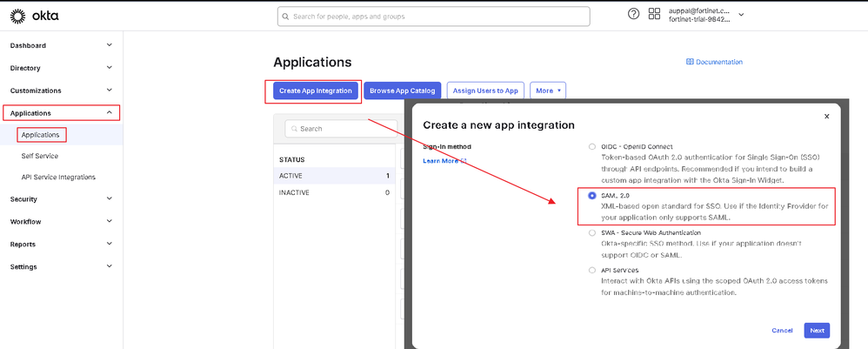This screenshot has width=868, height=349.
Task: Focus the people, apps and groups search
Action: 435,17
